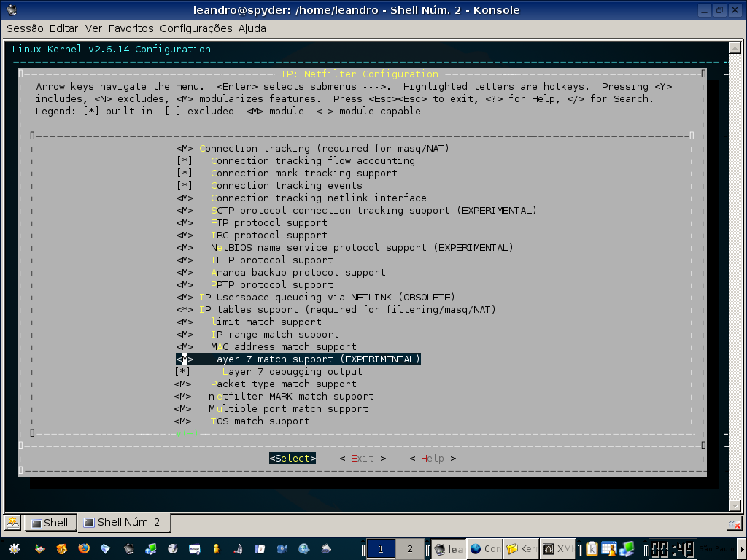The image size is (747, 560).
Task: Click the blue card icon labeled in the panel
Action: 194,549
